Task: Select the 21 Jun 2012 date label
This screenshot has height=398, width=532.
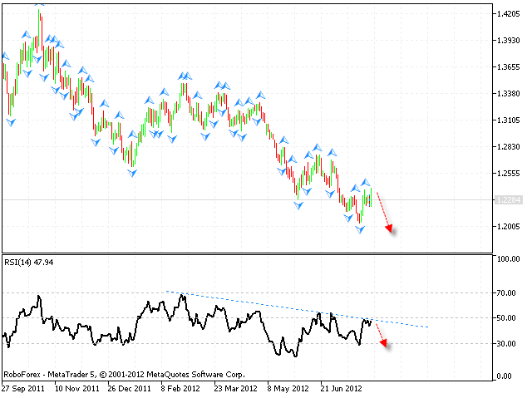Action: coord(342,388)
